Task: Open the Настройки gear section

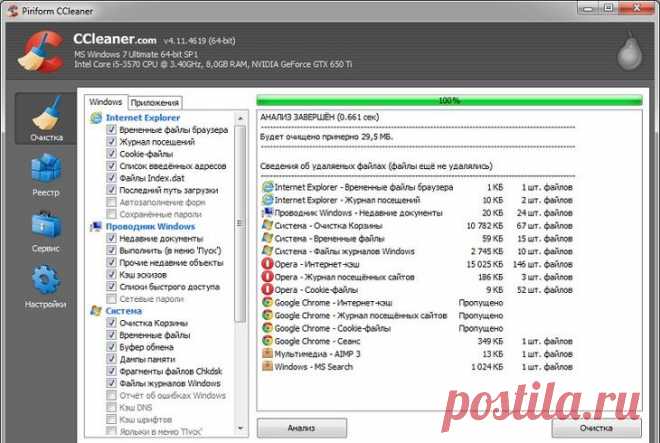Action: (46, 286)
